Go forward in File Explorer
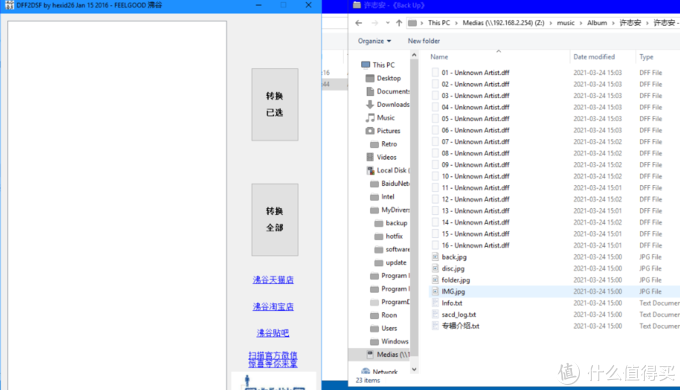 coord(375,23)
